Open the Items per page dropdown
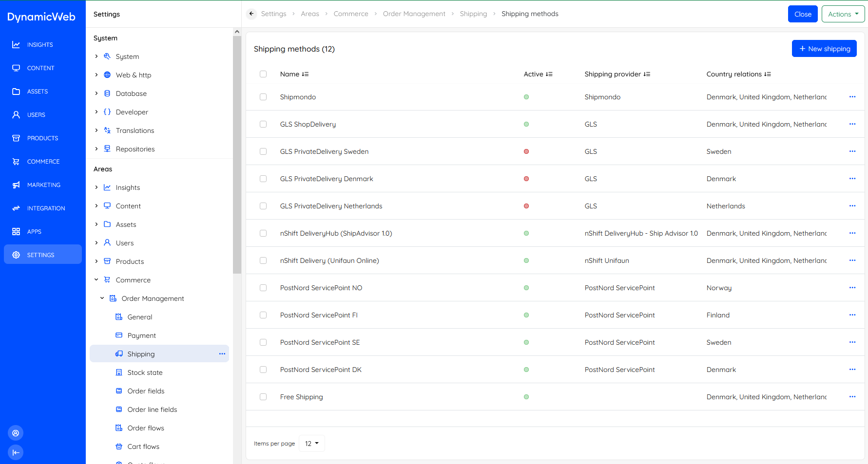 pyautogui.click(x=312, y=444)
